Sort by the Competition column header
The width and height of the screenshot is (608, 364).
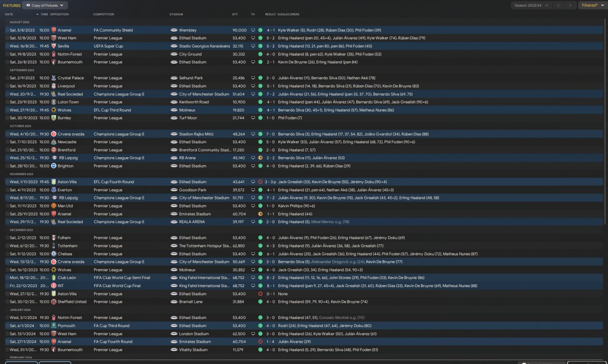[104, 14]
